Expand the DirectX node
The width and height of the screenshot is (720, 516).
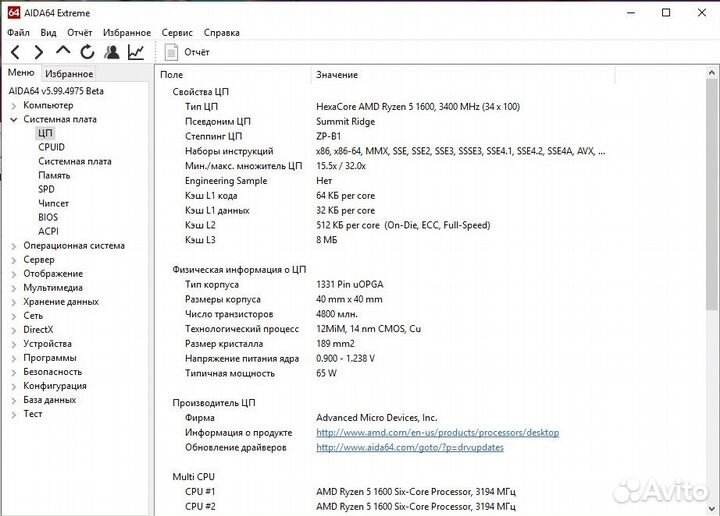(14, 330)
